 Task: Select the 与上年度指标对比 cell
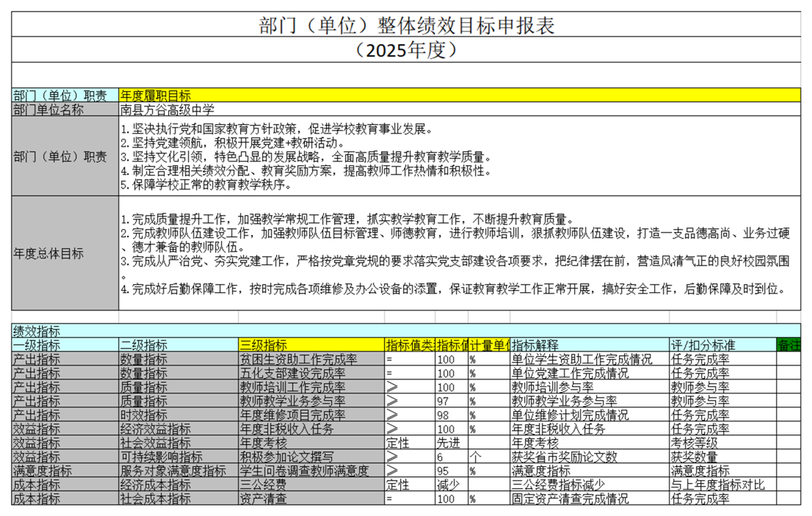[723, 485]
